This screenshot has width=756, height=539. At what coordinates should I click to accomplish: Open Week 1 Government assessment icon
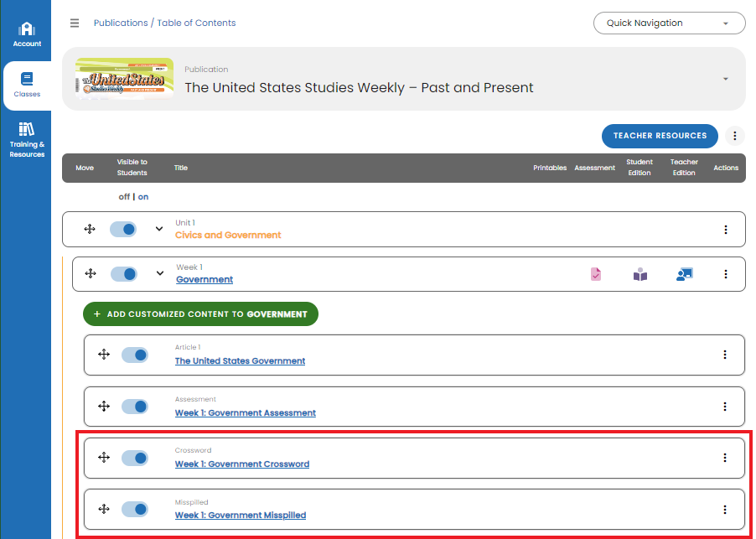[596, 274]
